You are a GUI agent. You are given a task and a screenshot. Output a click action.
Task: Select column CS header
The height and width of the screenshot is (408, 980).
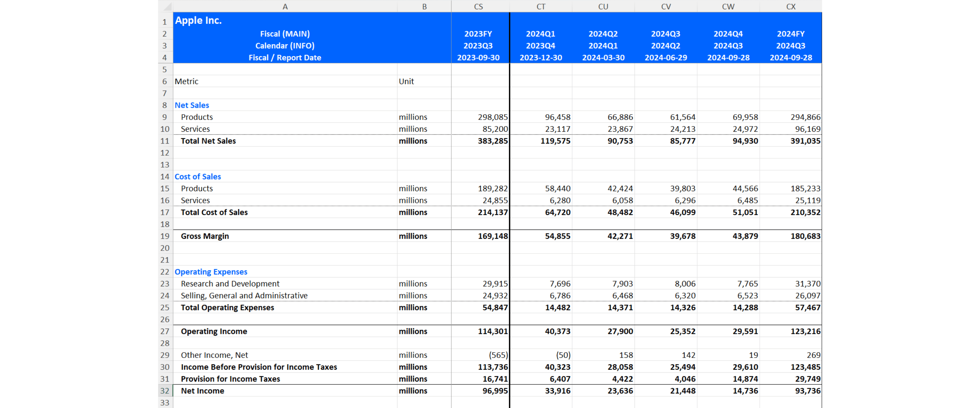pyautogui.click(x=478, y=7)
